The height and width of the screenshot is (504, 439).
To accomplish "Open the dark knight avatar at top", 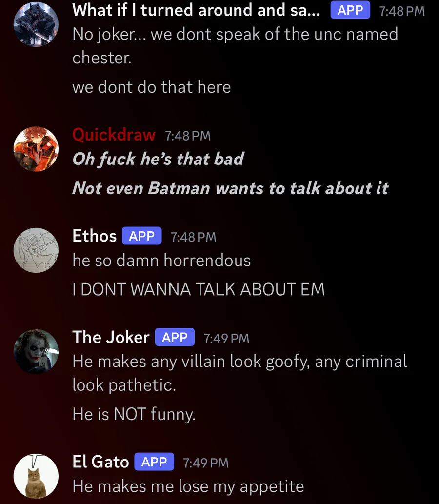I will pos(36,24).
